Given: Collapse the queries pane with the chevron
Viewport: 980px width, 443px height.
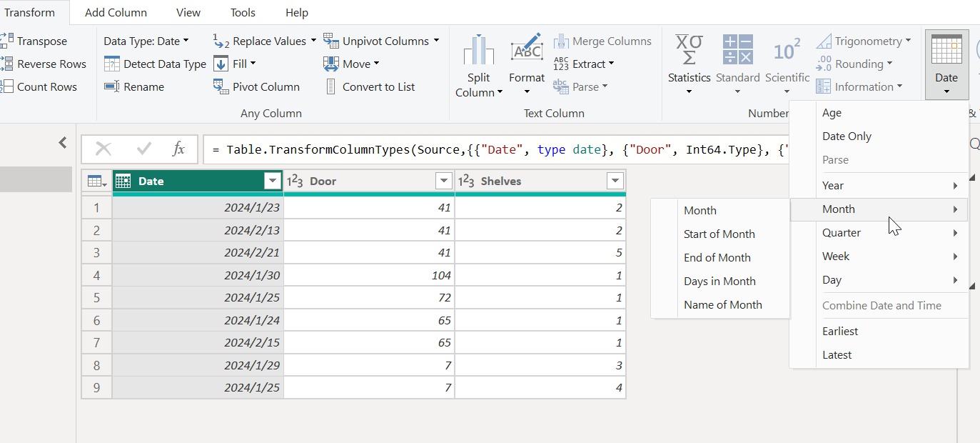Looking at the screenshot, I should point(63,143).
